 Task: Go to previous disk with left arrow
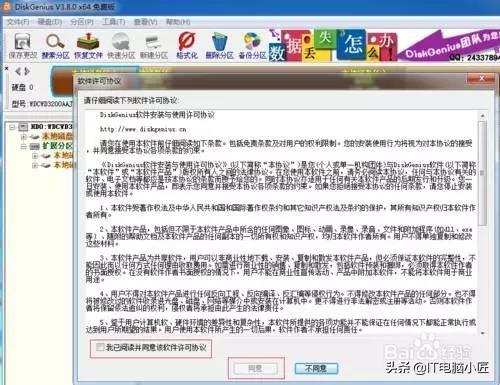click(x=18, y=71)
